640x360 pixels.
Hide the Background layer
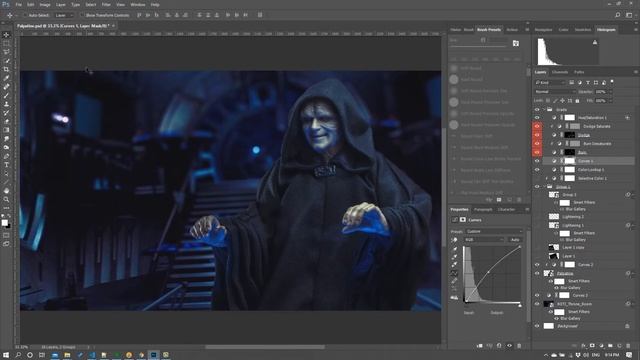point(537,326)
